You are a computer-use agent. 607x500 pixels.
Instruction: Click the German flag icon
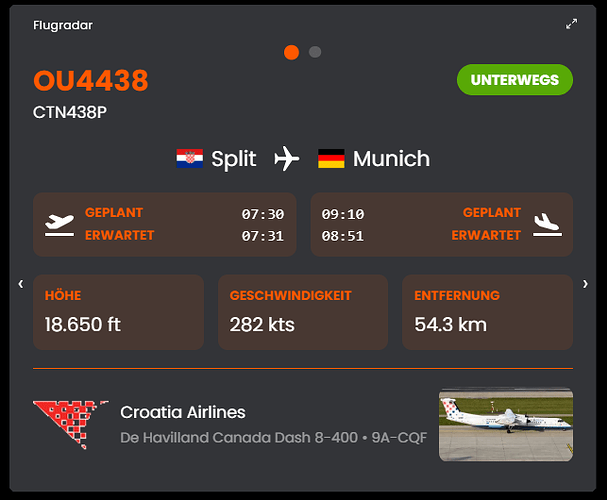tap(331, 159)
